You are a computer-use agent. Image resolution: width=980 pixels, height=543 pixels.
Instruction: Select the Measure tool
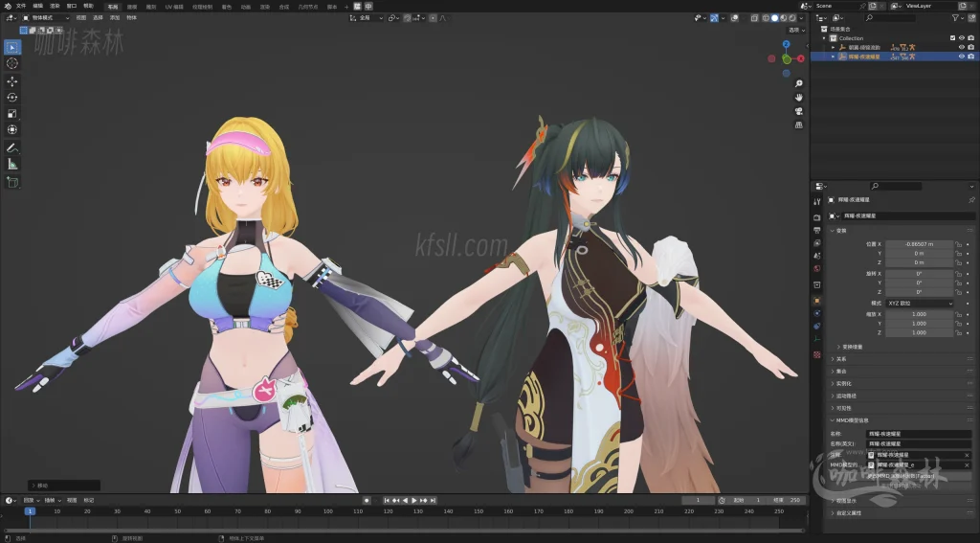(x=11, y=164)
